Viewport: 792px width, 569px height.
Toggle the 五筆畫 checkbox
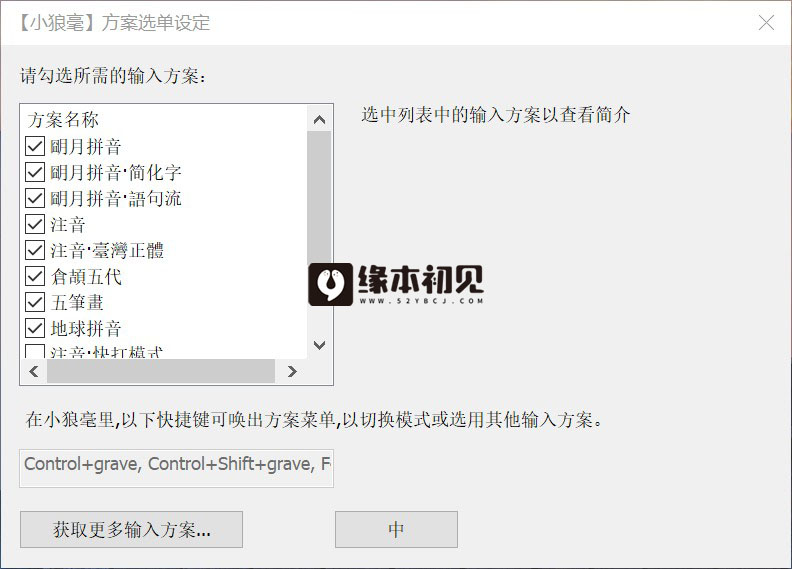35,302
